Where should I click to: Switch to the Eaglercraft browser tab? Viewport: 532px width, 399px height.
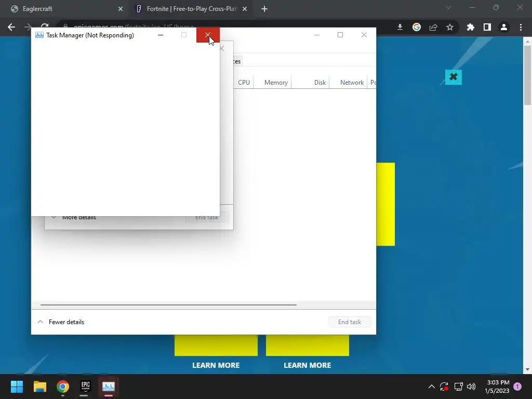coord(65,9)
